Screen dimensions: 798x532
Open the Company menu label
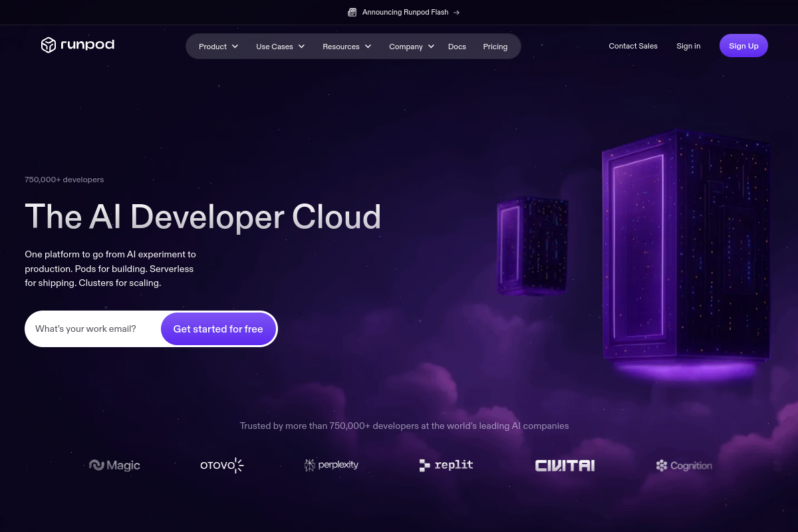click(x=406, y=47)
